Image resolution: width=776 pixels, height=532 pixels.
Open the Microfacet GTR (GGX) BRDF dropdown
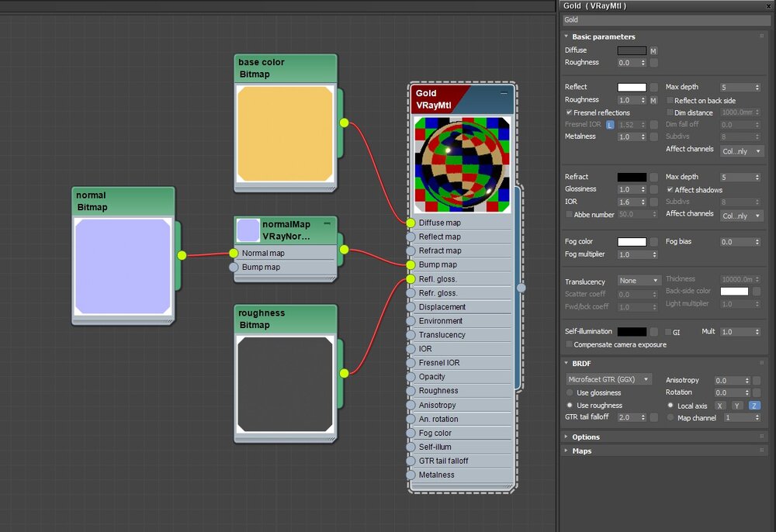click(x=609, y=380)
